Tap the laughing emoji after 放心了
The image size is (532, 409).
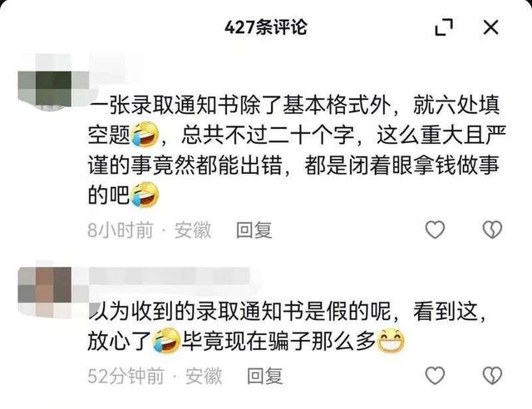[x=166, y=341]
